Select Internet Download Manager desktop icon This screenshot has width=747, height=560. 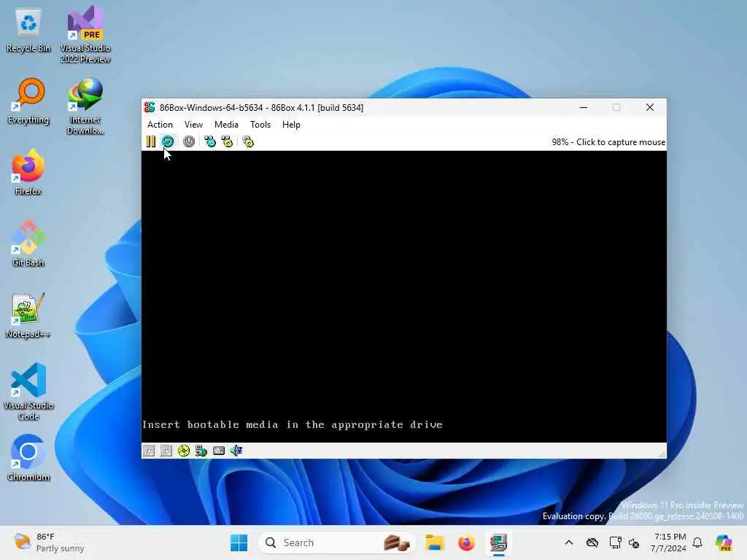click(x=85, y=106)
